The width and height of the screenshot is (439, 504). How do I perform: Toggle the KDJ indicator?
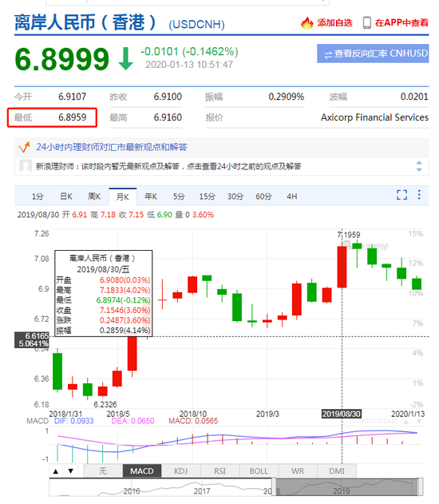[x=181, y=471]
